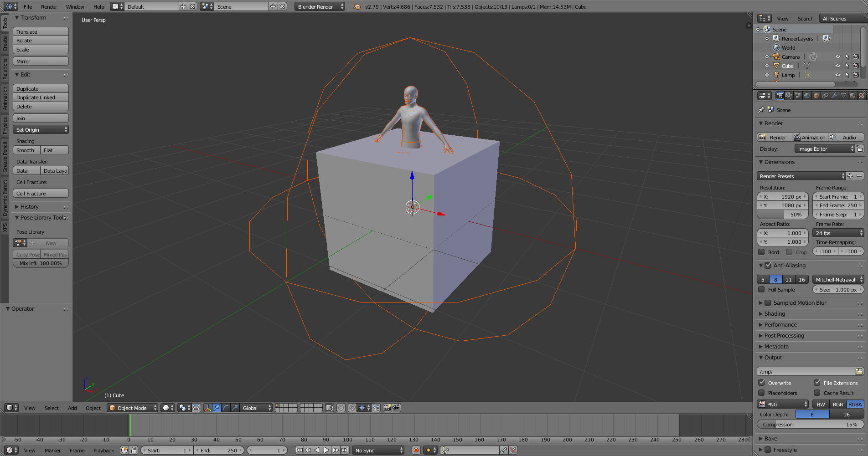Open the Render menu in top bar
This screenshot has height=456, width=868.
49,6
